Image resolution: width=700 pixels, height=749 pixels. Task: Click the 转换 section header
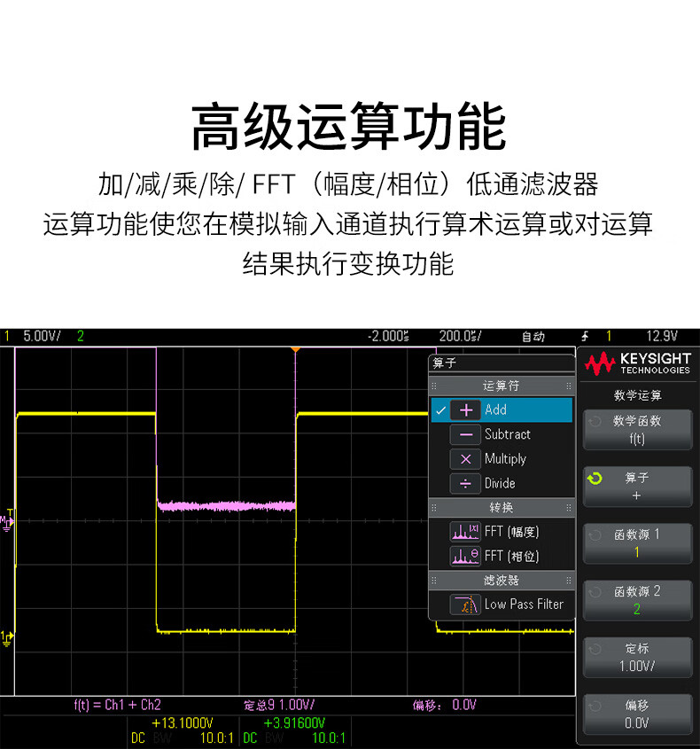502,507
